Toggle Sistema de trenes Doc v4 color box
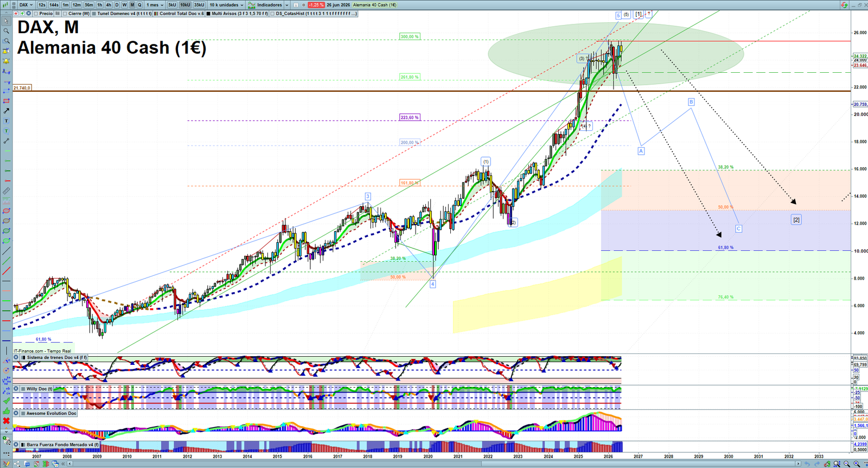Screen dimensions: 868x468 pyautogui.click(x=22, y=357)
